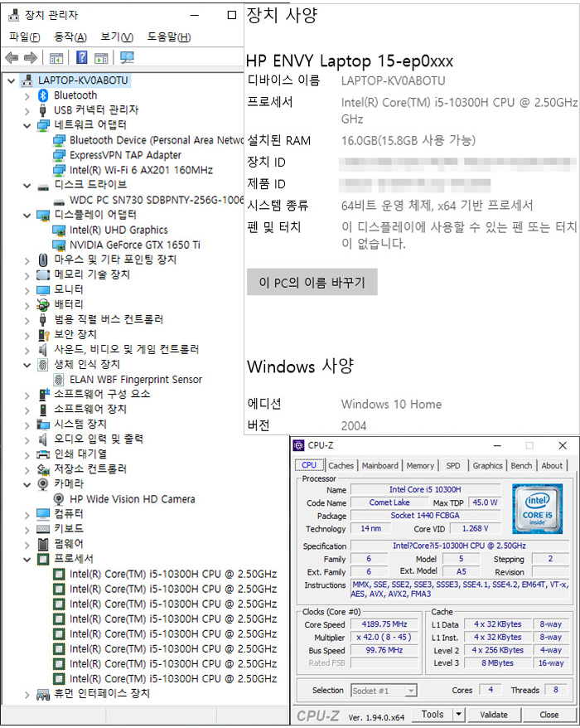
Task: Select the NVIDIA GeForce GTX 1650 Ti icon
Action: point(59,245)
